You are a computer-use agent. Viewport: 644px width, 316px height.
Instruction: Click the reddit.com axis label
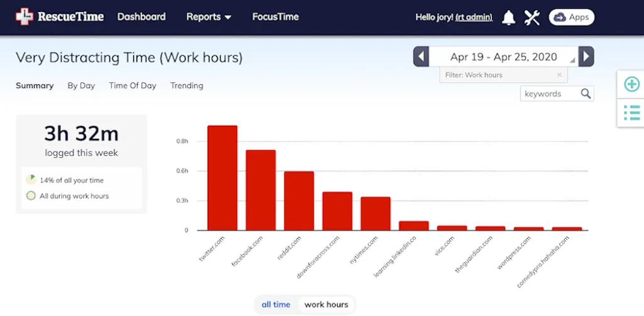coord(289,248)
